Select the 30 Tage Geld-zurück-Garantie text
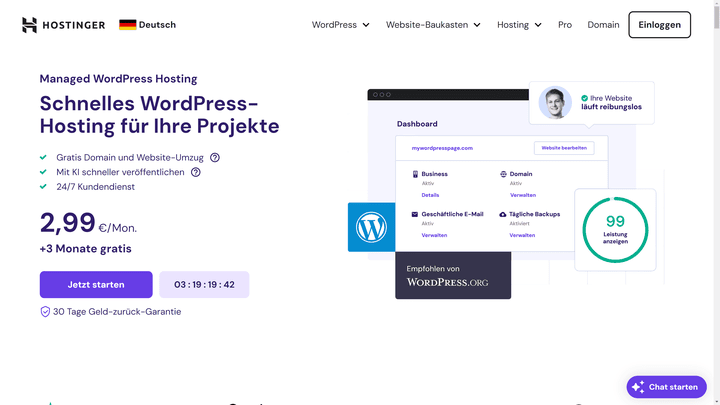 click(117, 312)
